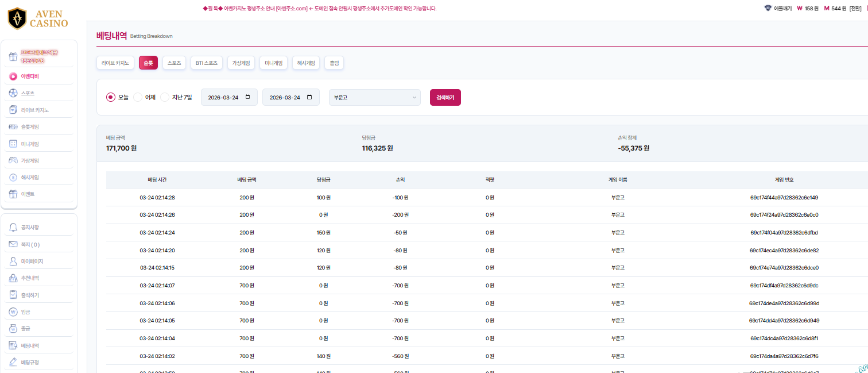Viewport: 868px width, 373px height.
Task: Click the 슬롯게임 sidebar slot icon
Action: [13, 126]
